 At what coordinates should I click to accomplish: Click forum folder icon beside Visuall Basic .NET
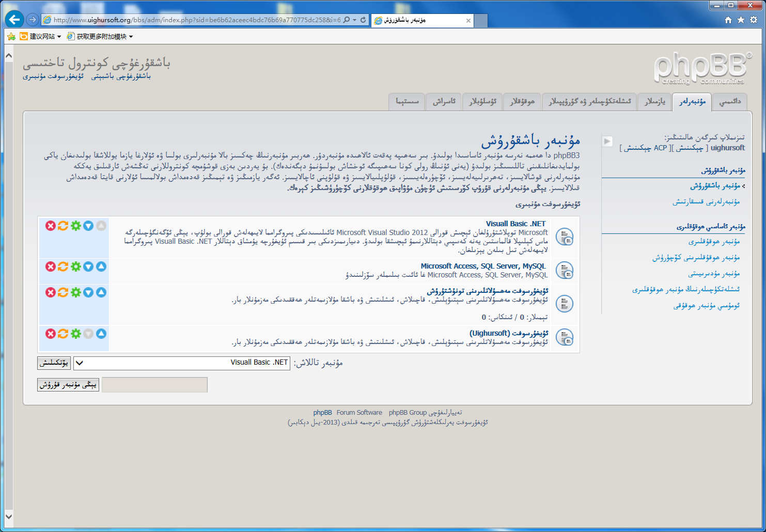tap(565, 237)
